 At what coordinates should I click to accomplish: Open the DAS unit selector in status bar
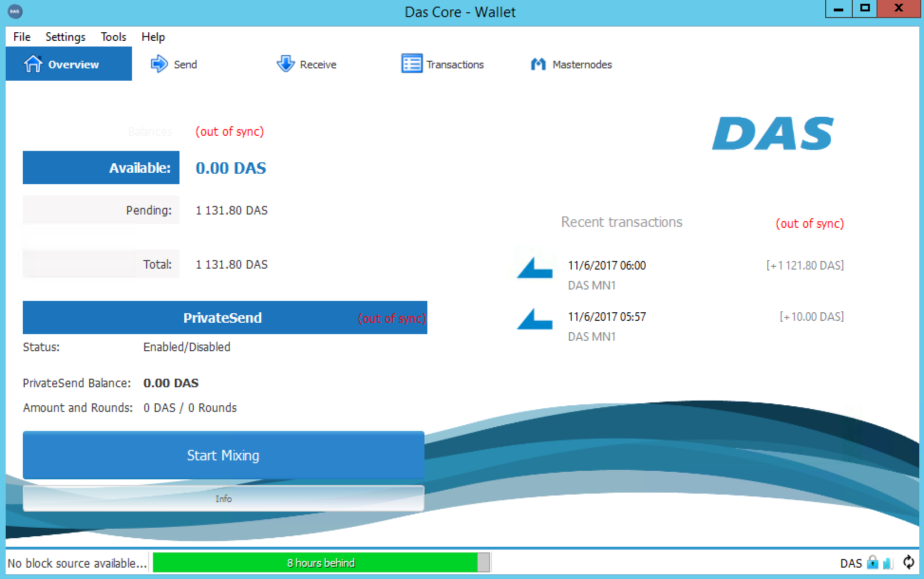[850, 563]
